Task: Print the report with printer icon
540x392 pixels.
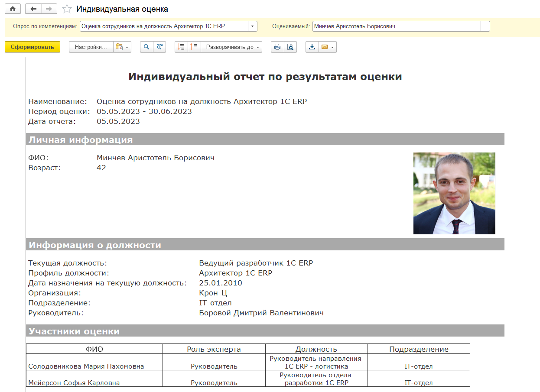Action: 277,47
